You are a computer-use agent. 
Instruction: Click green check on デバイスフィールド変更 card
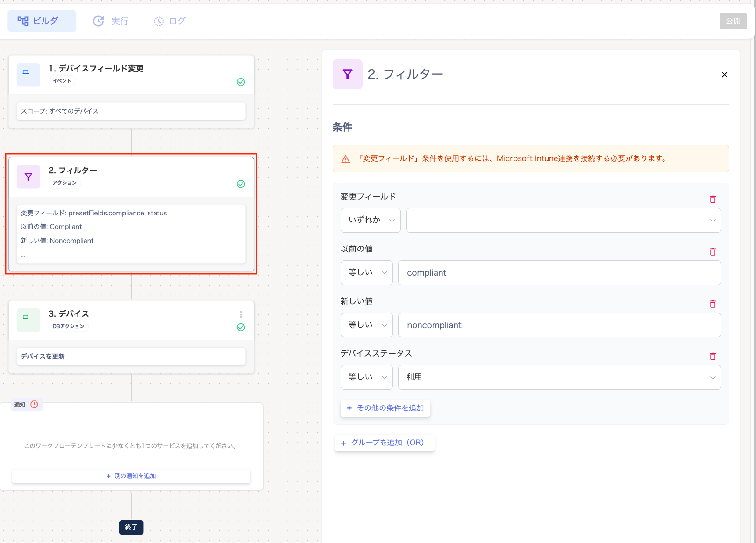[241, 82]
